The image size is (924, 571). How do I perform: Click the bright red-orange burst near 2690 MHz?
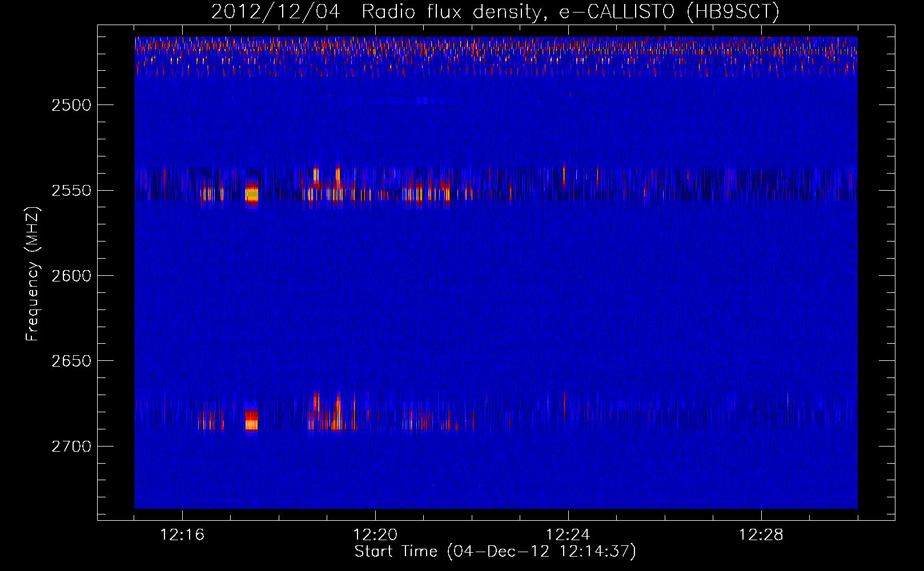[251, 420]
